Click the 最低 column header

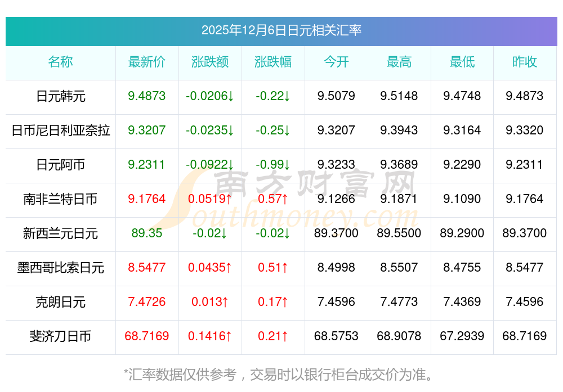pos(462,62)
